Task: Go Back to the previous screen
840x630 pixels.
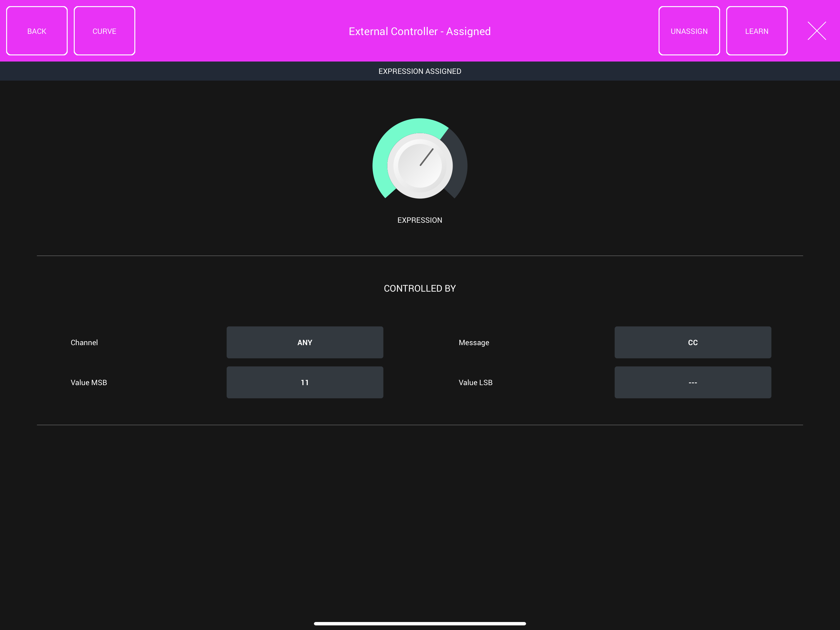Action: (x=37, y=30)
